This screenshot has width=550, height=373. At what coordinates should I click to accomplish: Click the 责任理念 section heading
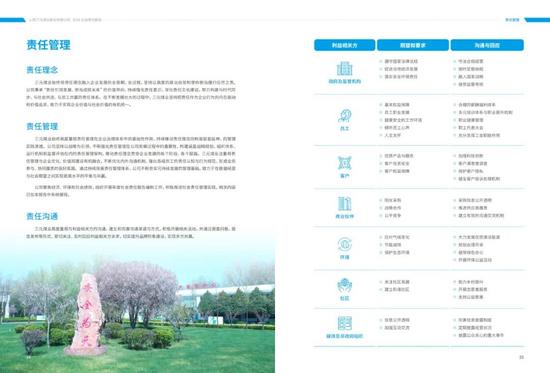(42, 70)
